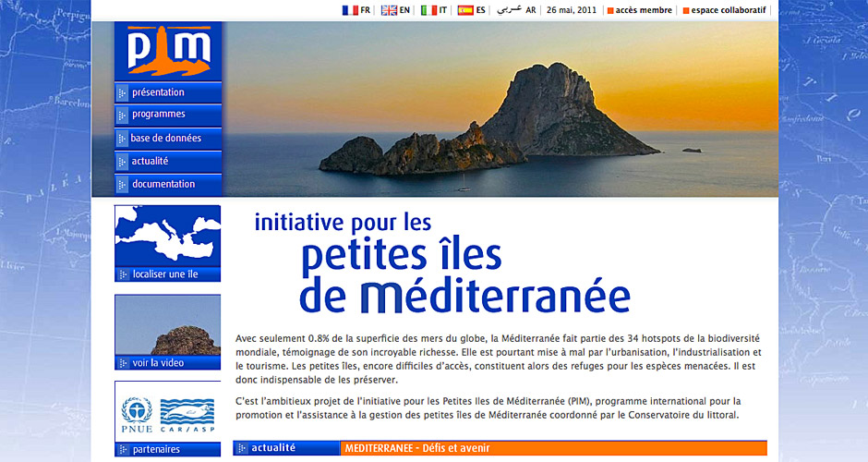Click the orange square beside accès membre
The width and height of the screenshot is (868, 462).
click(610, 10)
